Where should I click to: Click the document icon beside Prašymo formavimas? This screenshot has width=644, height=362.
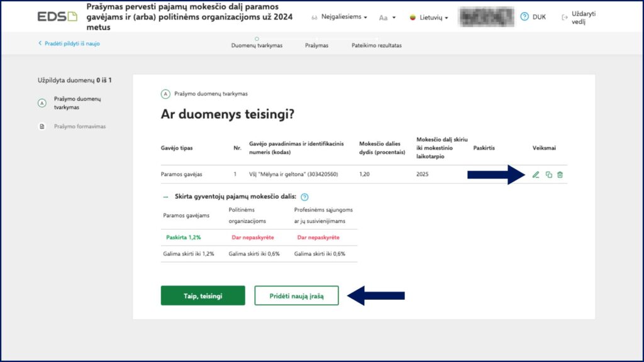(x=42, y=126)
